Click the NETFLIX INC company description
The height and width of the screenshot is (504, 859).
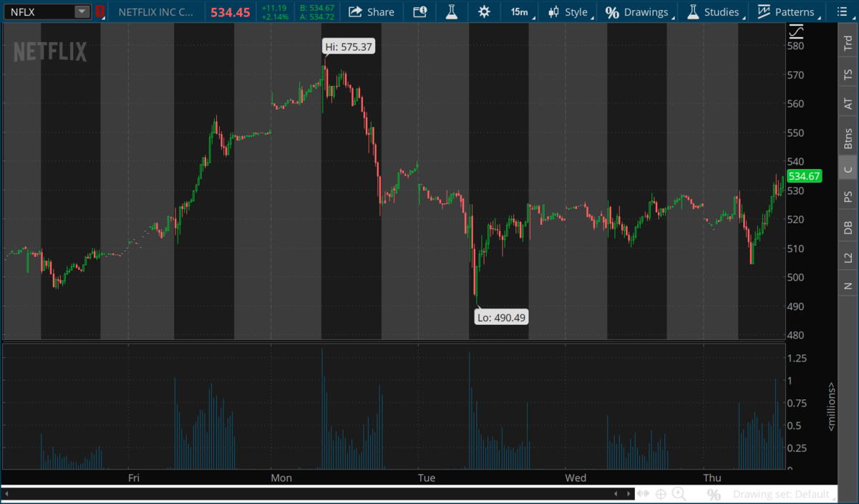point(155,12)
